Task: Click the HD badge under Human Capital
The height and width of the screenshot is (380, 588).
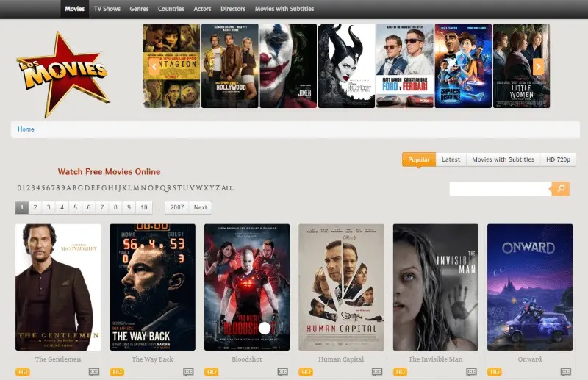Action: click(305, 372)
